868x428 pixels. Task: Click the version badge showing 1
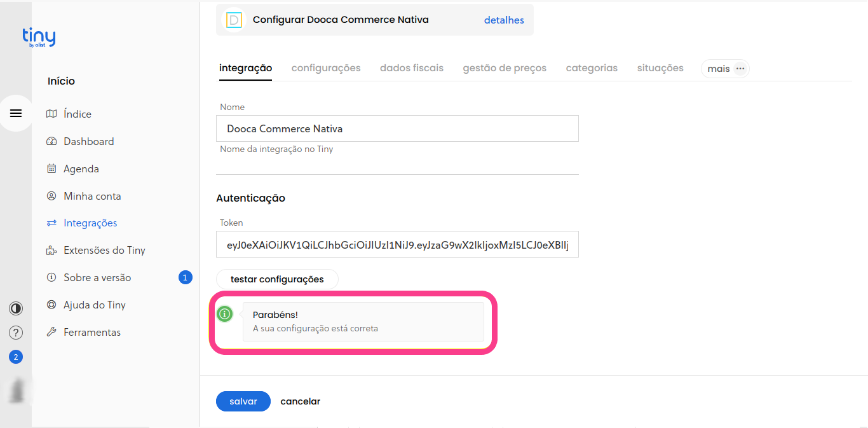pos(185,277)
